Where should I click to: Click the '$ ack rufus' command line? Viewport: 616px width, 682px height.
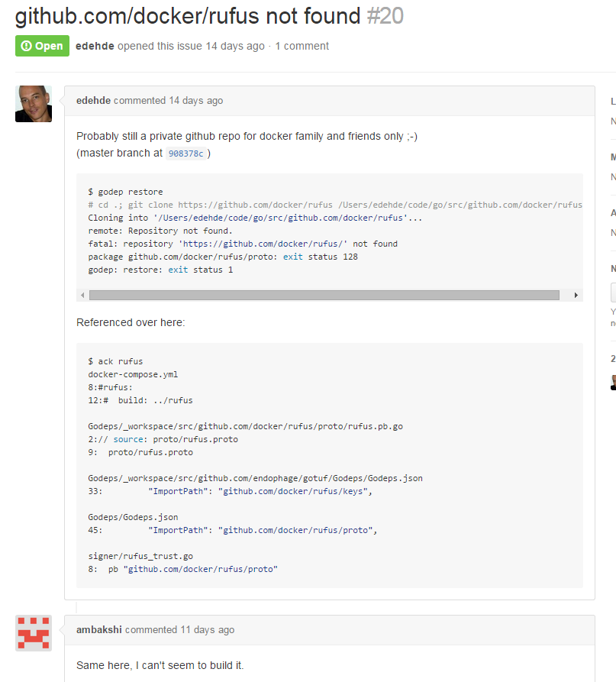pyautogui.click(x=115, y=361)
